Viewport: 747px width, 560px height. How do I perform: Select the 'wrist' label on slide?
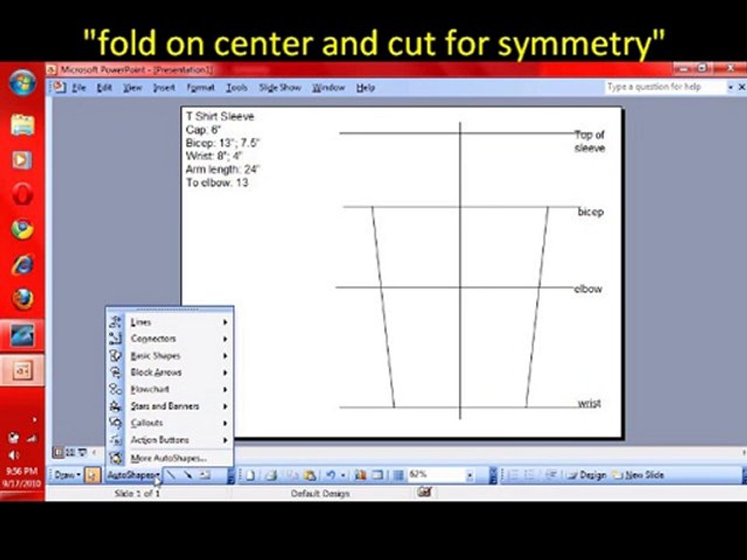click(x=589, y=404)
